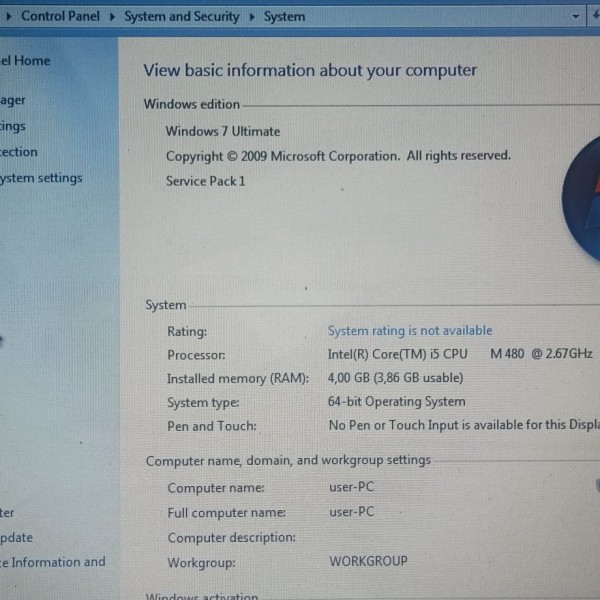Select '64-bit Operating System' value
The width and height of the screenshot is (600, 600).
(x=396, y=401)
